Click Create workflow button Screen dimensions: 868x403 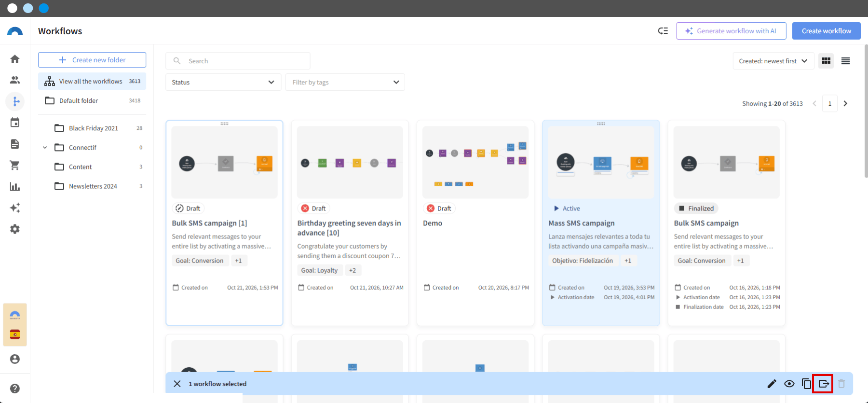click(x=827, y=31)
